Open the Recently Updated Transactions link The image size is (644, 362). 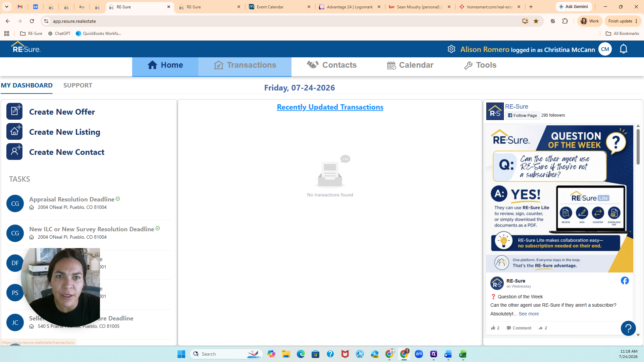coord(330,107)
